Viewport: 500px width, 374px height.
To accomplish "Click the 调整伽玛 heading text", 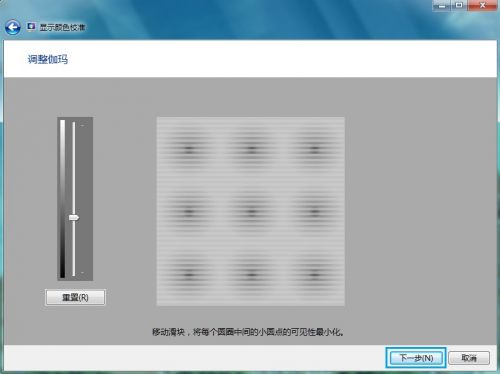I will 48,59.
